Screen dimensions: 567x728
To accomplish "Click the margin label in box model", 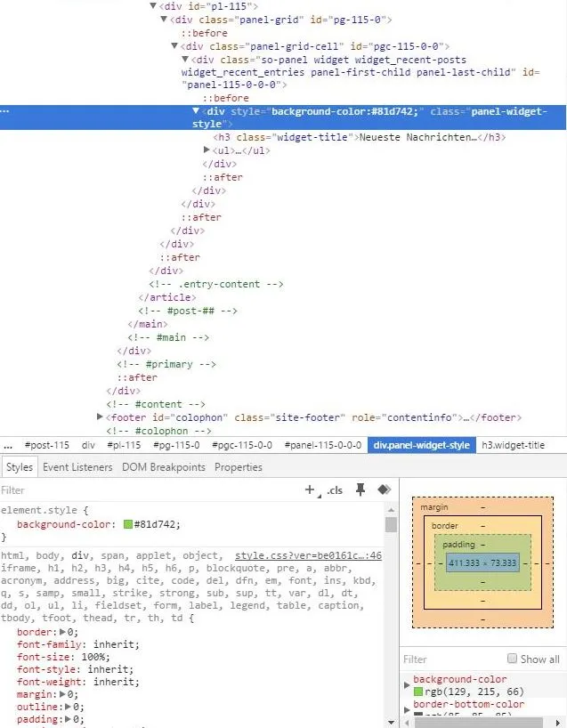I will coord(434,507).
